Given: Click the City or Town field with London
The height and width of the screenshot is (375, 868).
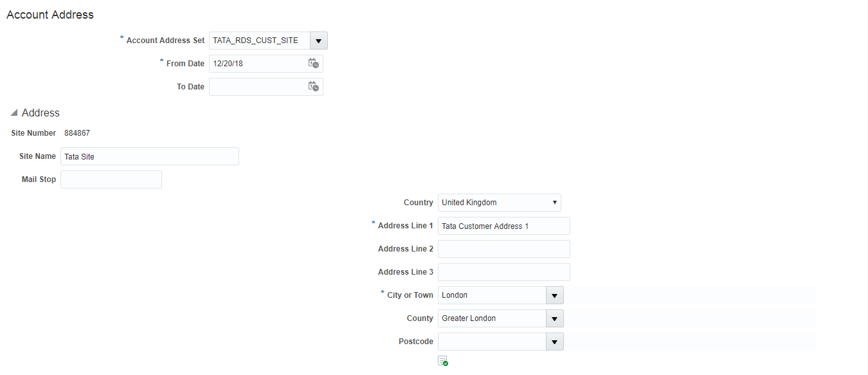Looking at the screenshot, I should 492,295.
